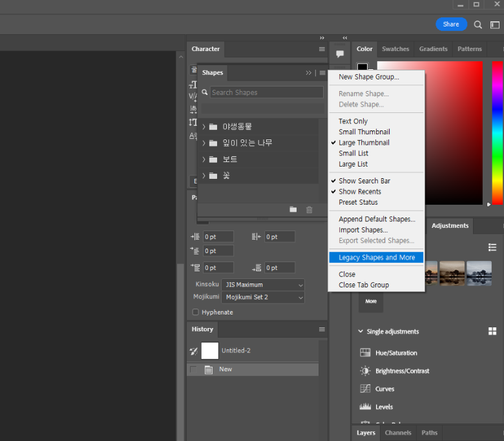The image size is (504, 441).
Task: Switch single adjustments to grid view icon
Action: pos(492,331)
